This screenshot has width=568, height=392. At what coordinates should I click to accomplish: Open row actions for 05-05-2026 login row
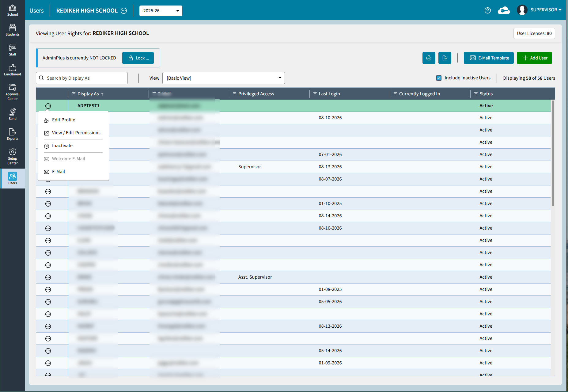coord(48,302)
